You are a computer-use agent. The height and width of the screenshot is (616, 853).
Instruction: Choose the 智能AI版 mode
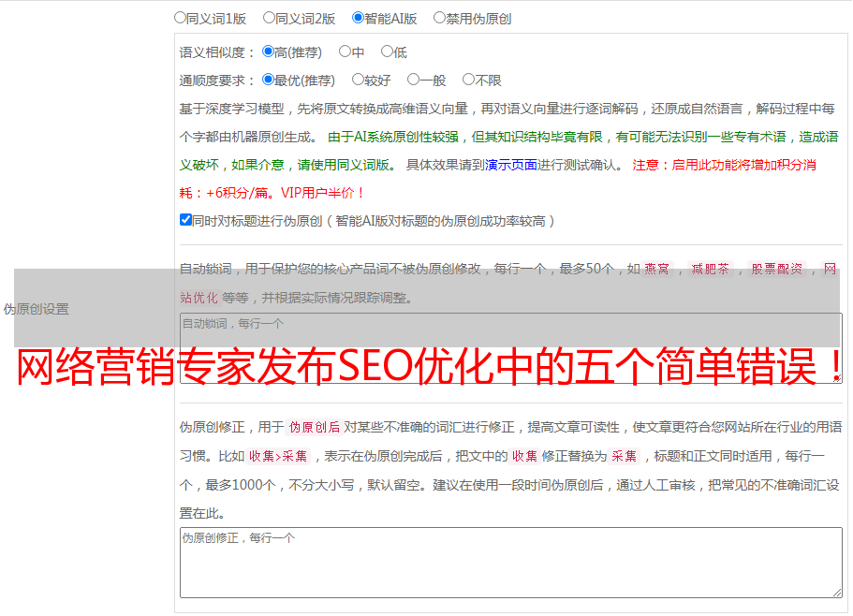(x=358, y=18)
